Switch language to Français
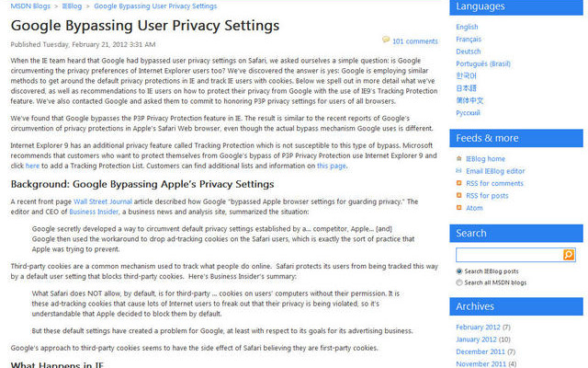Viewport: 588px width, 368px height. (469, 39)
